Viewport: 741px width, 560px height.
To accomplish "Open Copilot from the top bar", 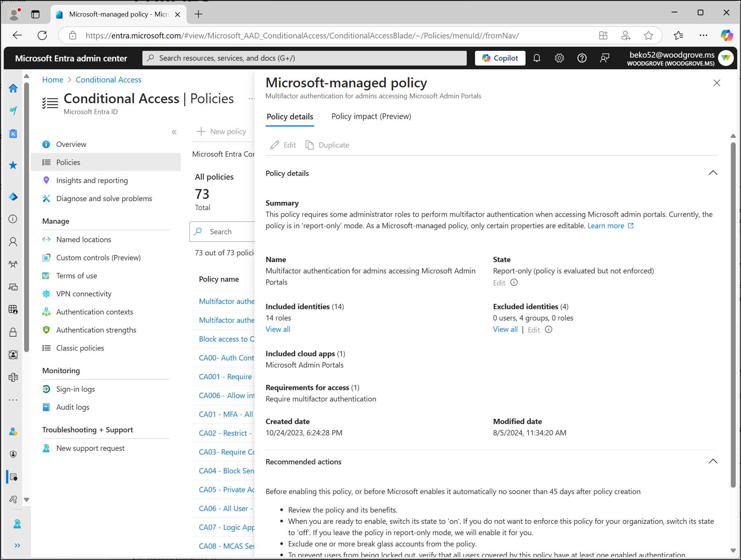I will (500, 58).
